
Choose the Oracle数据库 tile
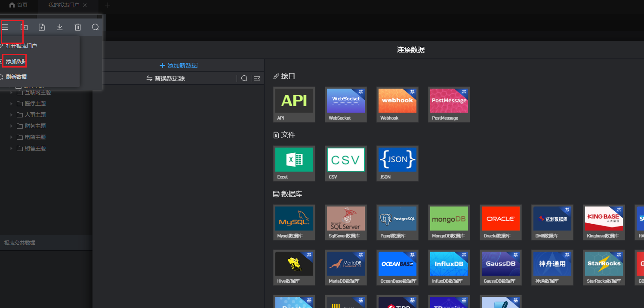click(x=501, y=222)
